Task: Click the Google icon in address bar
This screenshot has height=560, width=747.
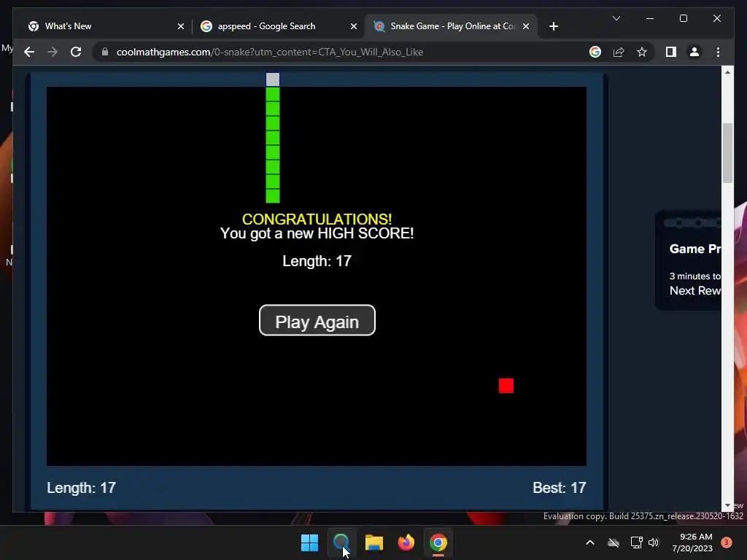Action: [595, 52]
